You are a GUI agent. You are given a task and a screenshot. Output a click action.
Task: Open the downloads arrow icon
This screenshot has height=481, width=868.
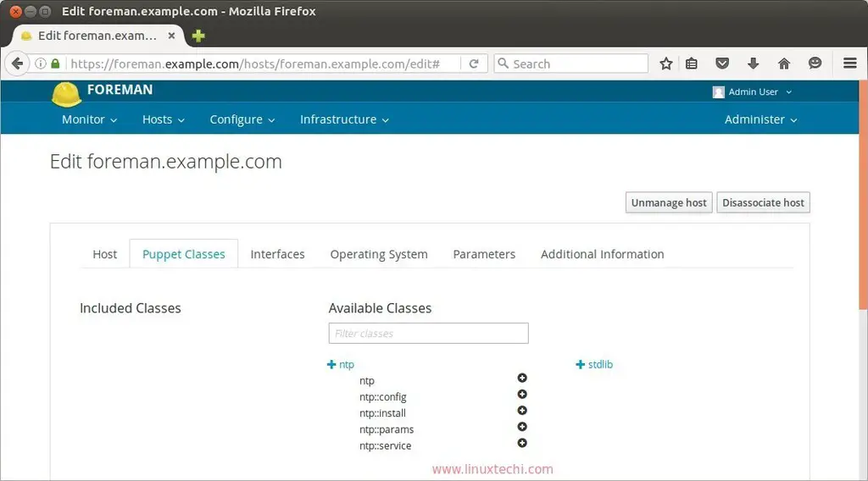[753, 64]
